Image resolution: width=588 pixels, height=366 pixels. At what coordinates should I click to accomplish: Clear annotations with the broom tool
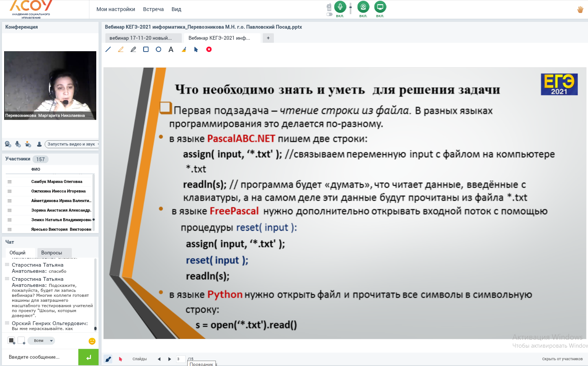pyautogui.click(x=184, y=49)
